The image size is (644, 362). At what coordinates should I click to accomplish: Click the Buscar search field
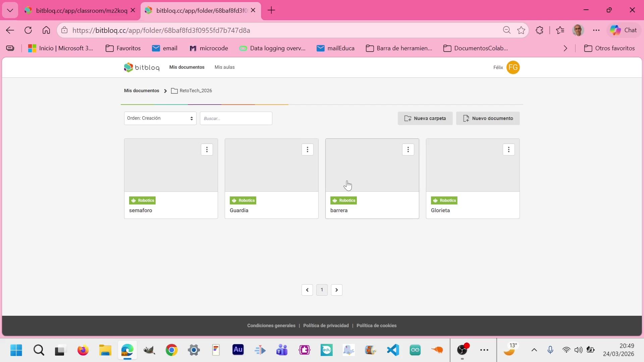(236, 118)
